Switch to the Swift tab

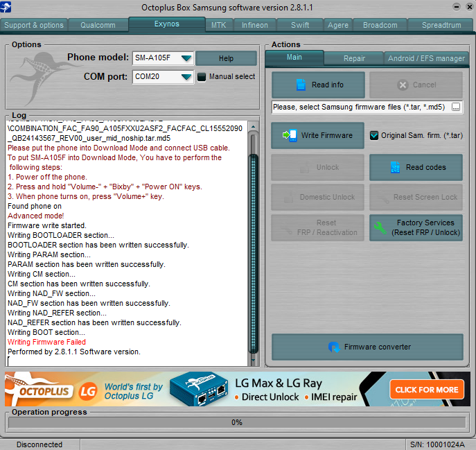(x=300, y=25)
